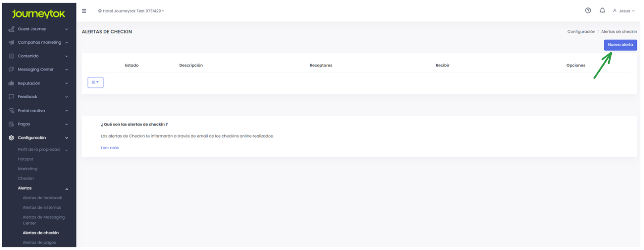The width and height of the screenshot is (644, 250).
Task: Open the help question mark icon
Action: click(588, 11)
